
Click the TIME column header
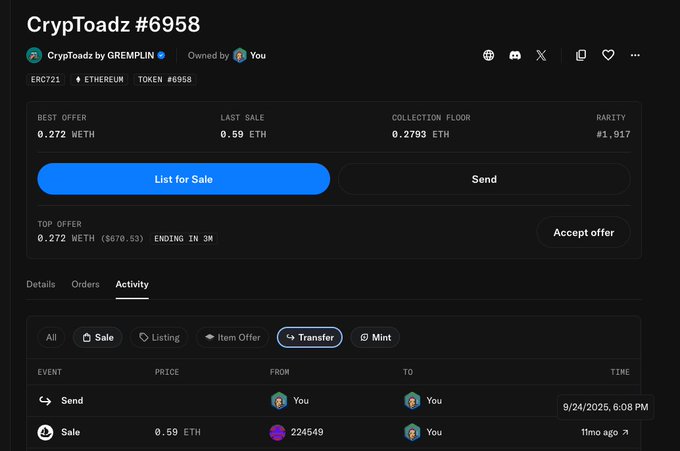(x=620, y=372)
